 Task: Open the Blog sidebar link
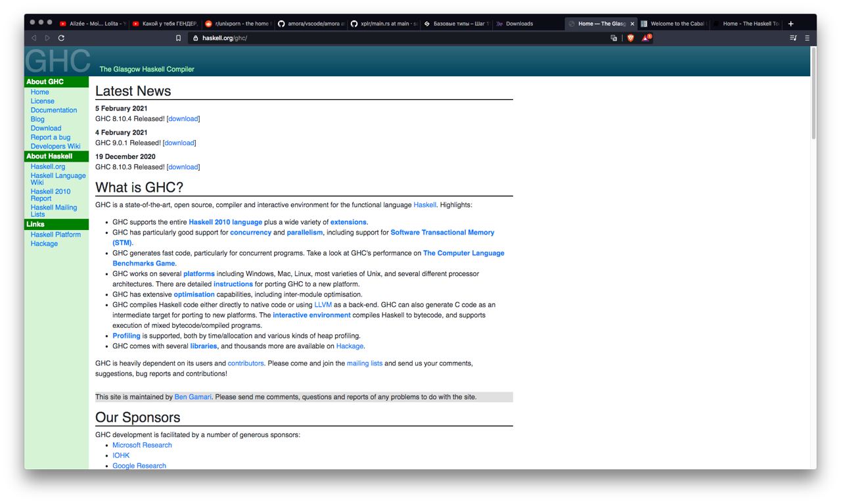(x=37, y=120)
